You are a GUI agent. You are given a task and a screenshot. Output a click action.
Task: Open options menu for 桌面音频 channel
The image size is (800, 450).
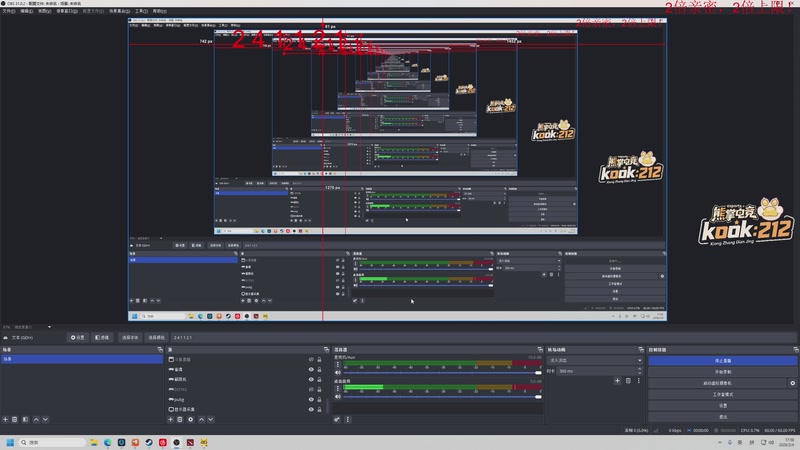[x=337, y=389]
